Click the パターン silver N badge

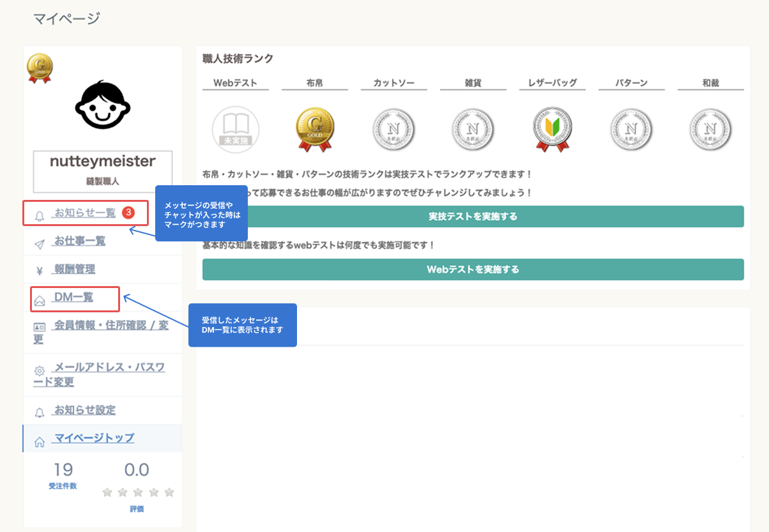[x=632, y=130]
